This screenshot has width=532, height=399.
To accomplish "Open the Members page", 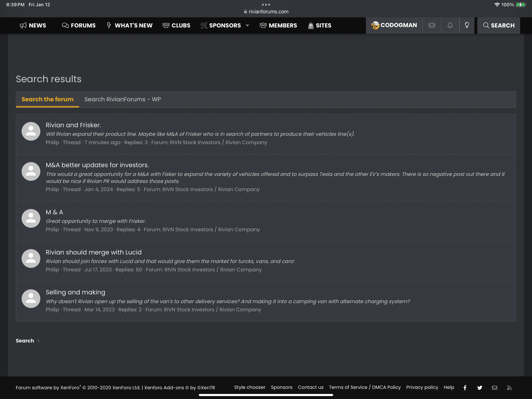I will [x=278, y=25].
